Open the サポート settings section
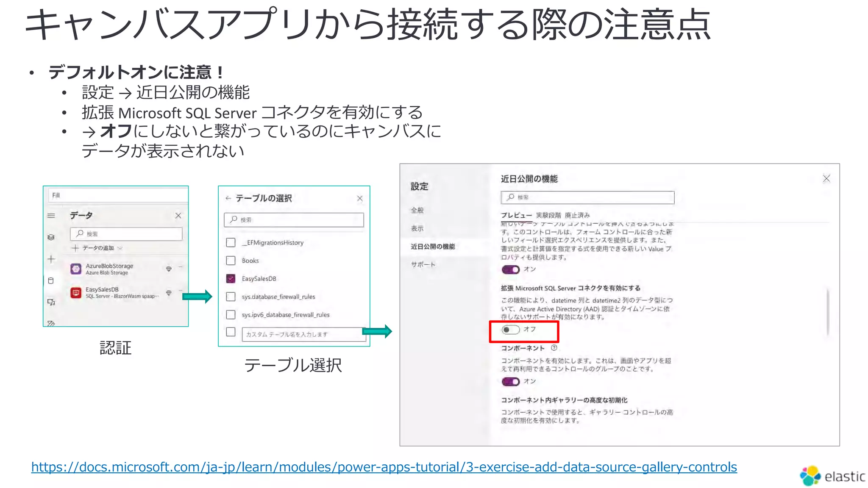Screen dimensions: 868x488 tap(423, 264)
